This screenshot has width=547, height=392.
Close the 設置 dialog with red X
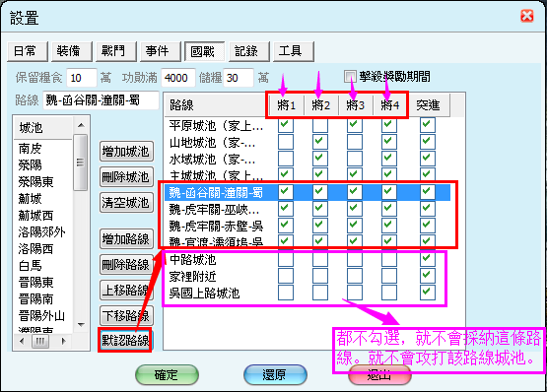point(526,16)
